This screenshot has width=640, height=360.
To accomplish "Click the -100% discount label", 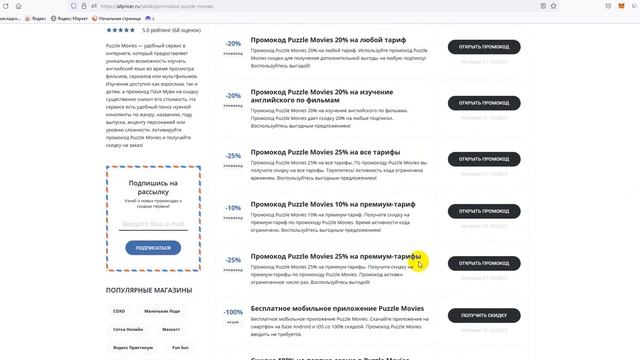I will 233,312.
